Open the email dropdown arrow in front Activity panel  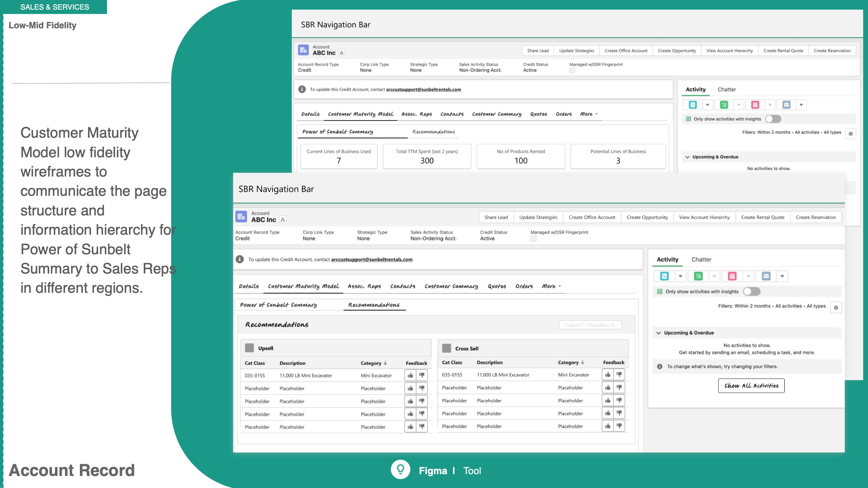pyautogui.click(x=782, y=276)
